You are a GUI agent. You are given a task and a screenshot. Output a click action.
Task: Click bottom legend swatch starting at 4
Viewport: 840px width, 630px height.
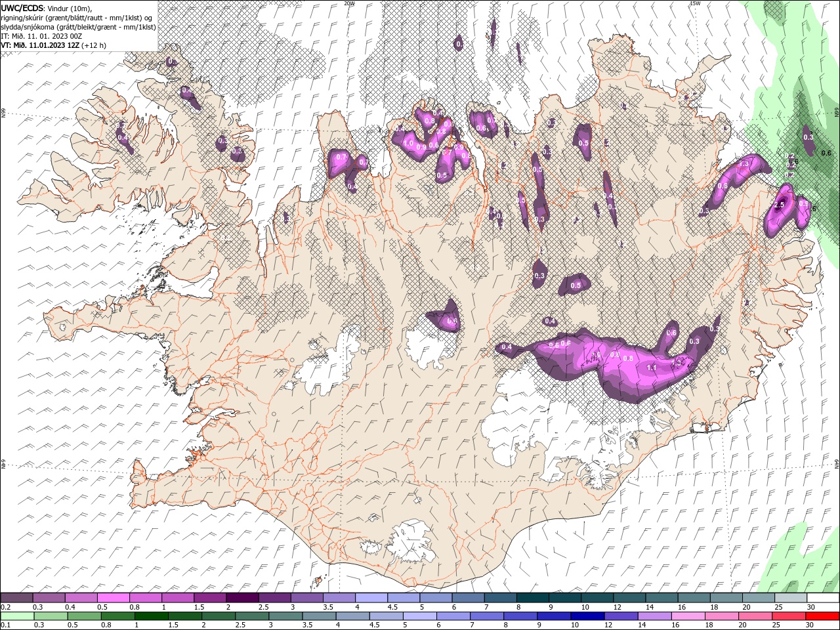352,616
